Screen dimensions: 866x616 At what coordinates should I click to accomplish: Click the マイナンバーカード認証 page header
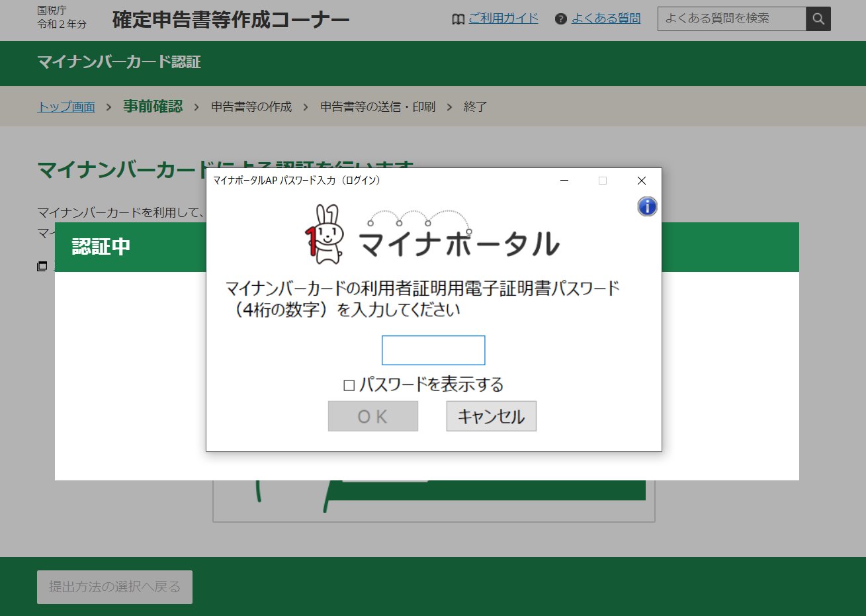pos(119,62)
